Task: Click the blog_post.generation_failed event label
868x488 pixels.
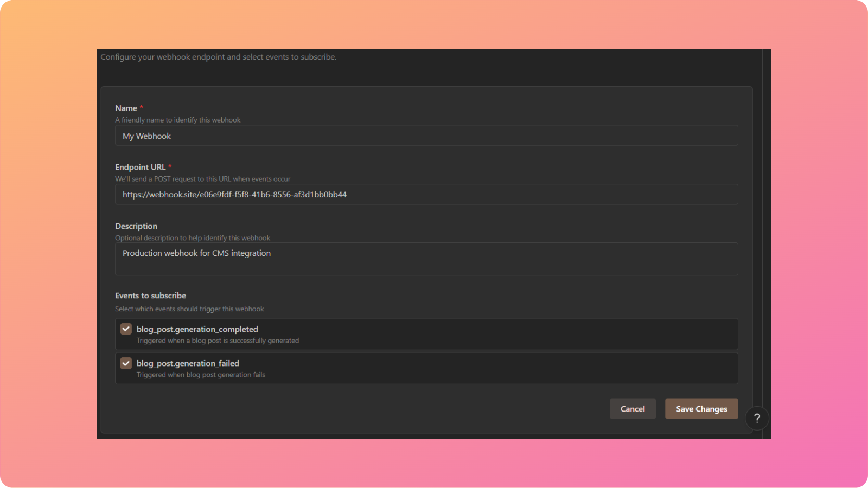Action: point(188,363)
